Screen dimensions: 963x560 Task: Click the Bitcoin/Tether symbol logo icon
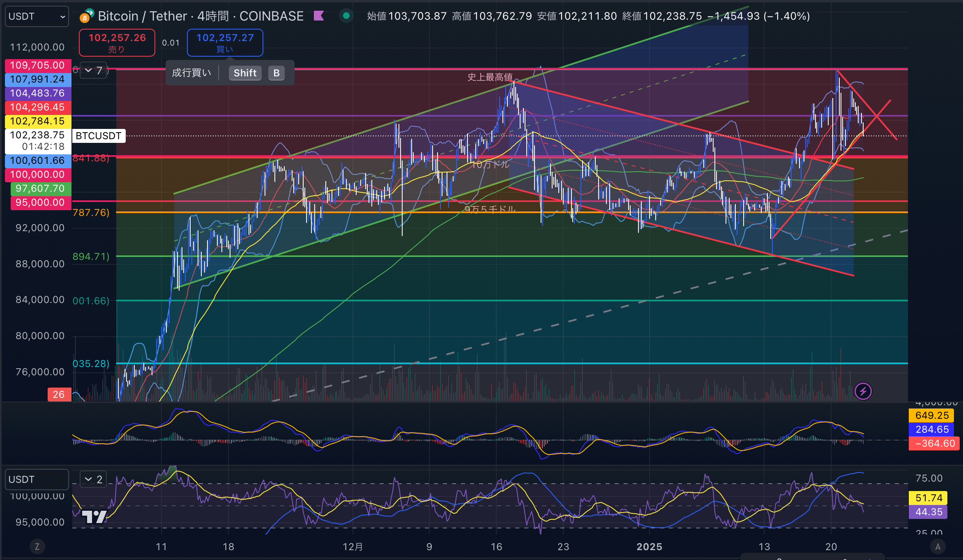pos(87,16)
